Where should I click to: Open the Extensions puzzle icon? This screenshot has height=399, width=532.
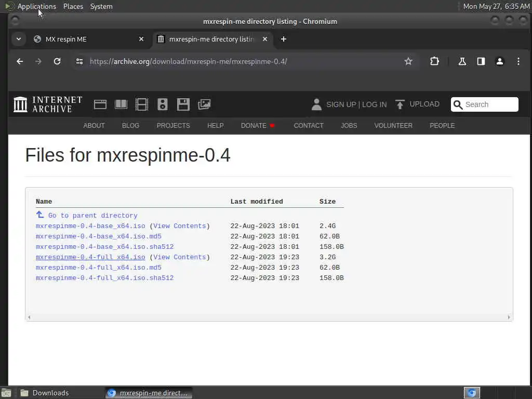[434, 61]
